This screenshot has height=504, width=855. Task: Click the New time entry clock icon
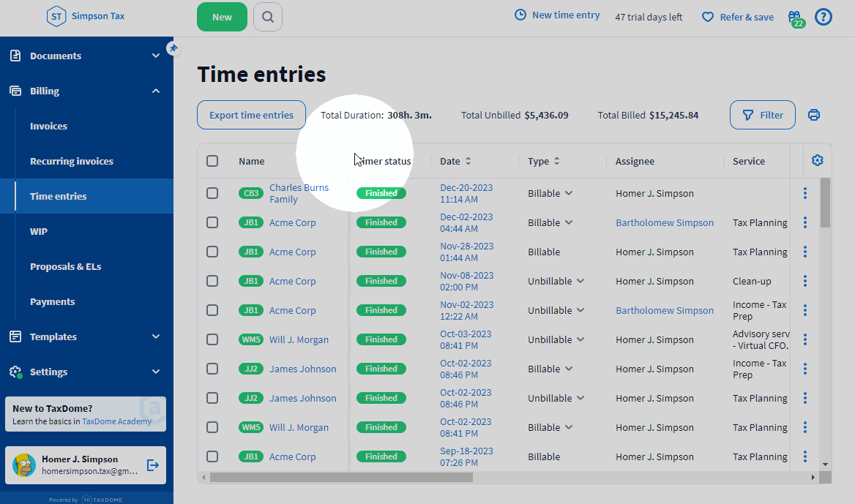520,14
